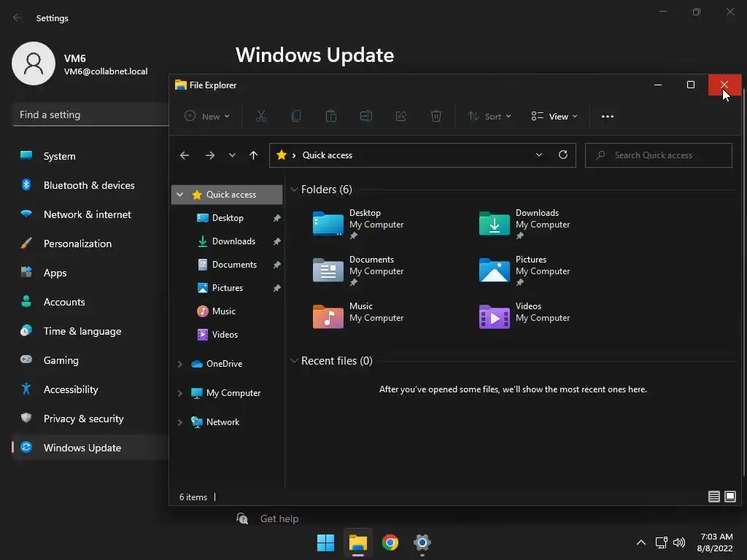Click the Rename icon in the toolbar

point(366,116)
